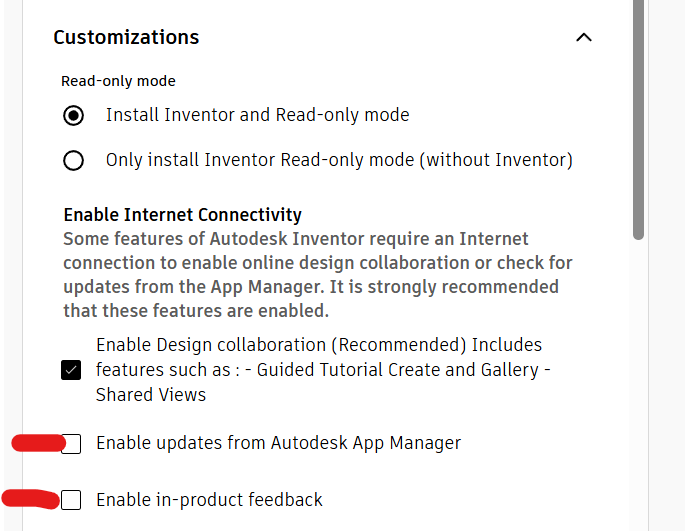The image size is (685, 531).
Task: Tick the Enable in-product feedback checkbox
Action: click(x=71, y=500)
